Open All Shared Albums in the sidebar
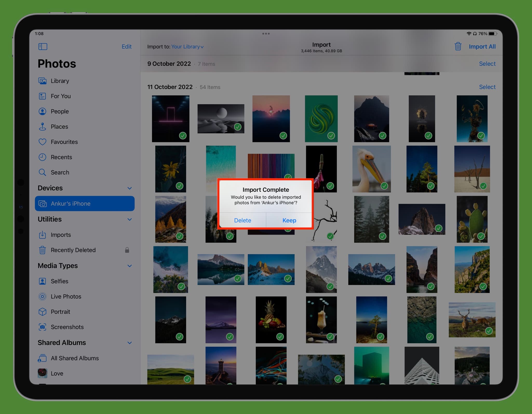The image size is (532, 414). click(85, 358)
